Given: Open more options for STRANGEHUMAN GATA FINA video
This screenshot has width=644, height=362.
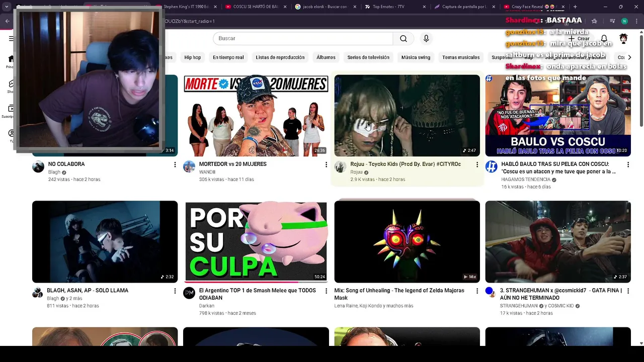Looking at the screenshot, I should (x=628, y=291).
